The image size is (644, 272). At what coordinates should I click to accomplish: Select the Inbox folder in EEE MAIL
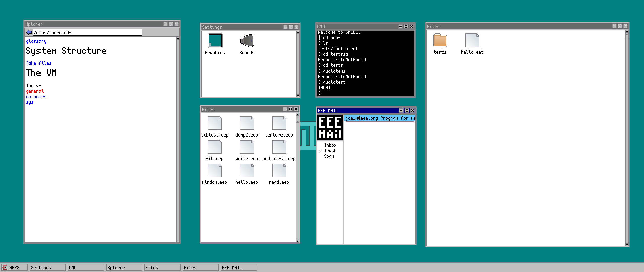click(x=330, y=145)
